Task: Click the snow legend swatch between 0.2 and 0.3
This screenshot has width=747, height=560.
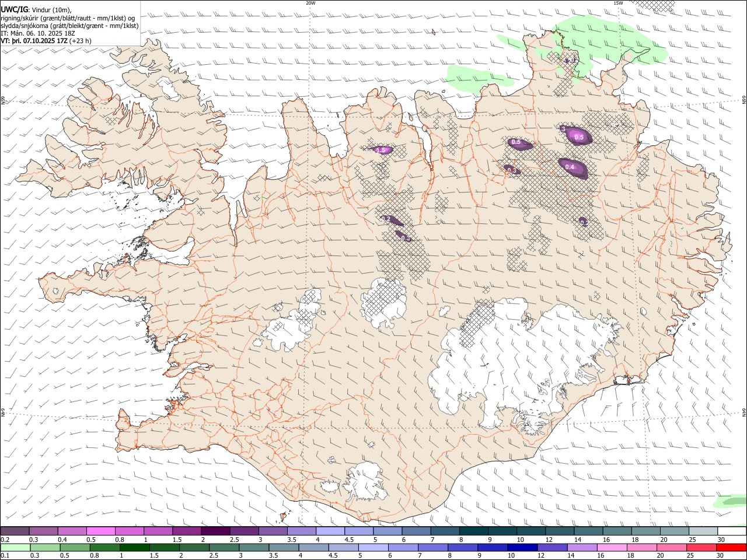Action: coord(14,531)
